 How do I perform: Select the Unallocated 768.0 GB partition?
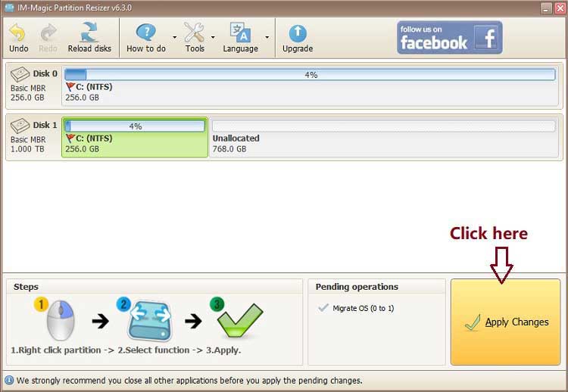[384, 138]
